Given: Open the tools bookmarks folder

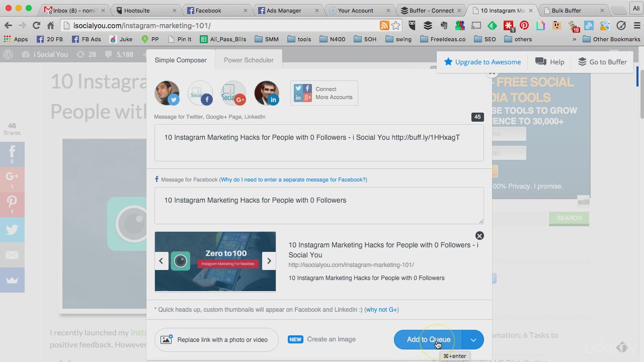Looking at the screenshot, I should tap(299, 39).
